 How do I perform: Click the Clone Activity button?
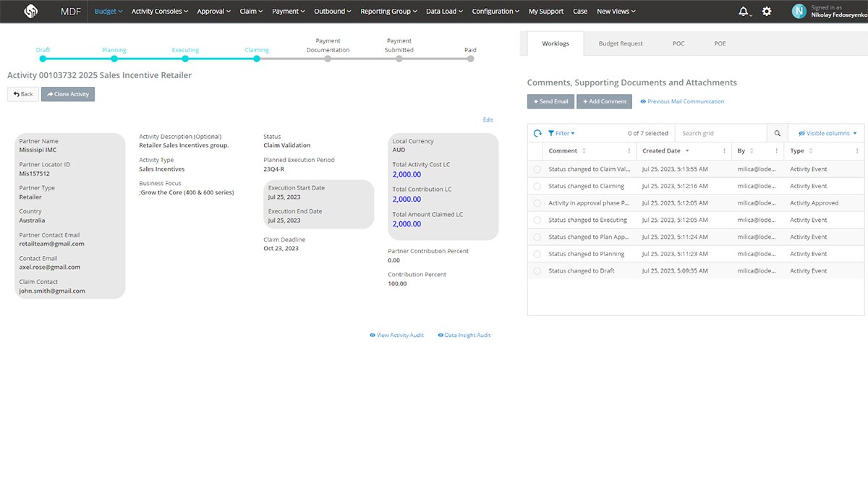coord(68,94)
